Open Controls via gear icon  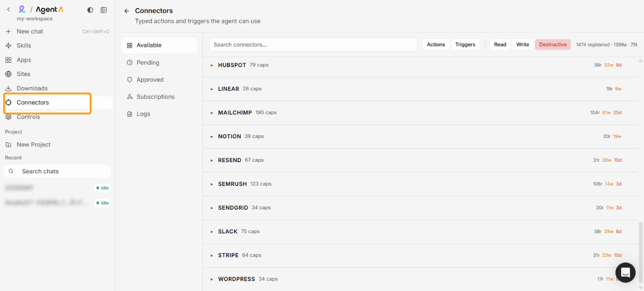pos(8,117)
